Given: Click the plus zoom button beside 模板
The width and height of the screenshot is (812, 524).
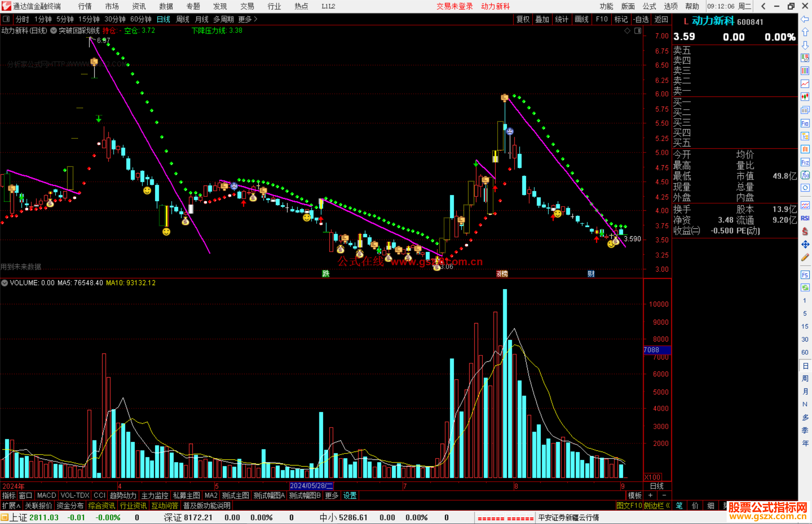Looking at the screenshot, I should (x=650, y=495).
